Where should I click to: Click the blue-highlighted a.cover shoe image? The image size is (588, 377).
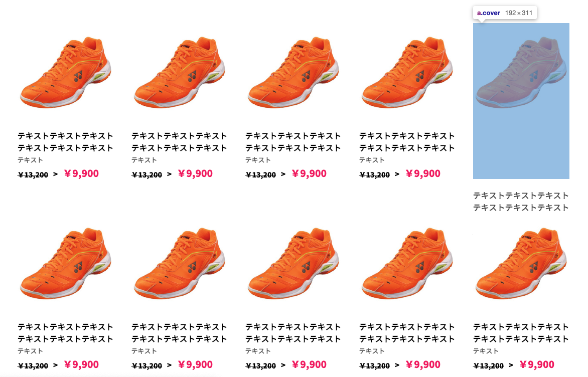pos(521,101)
